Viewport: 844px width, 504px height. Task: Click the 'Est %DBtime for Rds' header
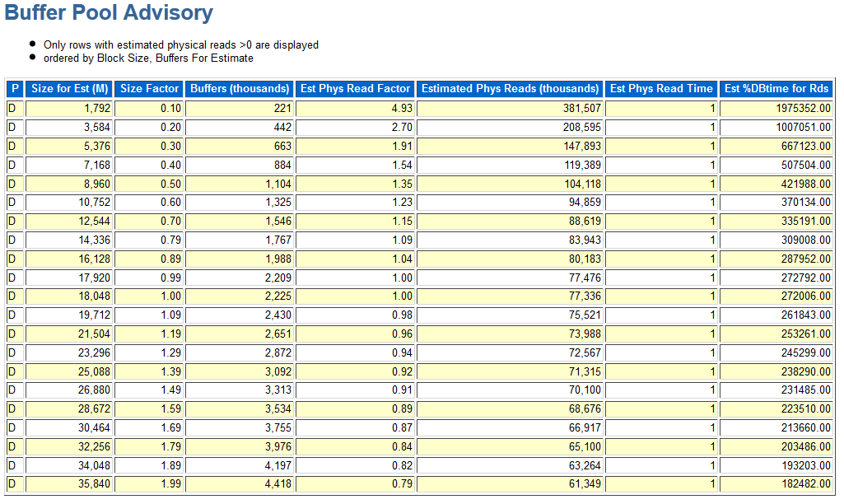click(x=776, y=89)
